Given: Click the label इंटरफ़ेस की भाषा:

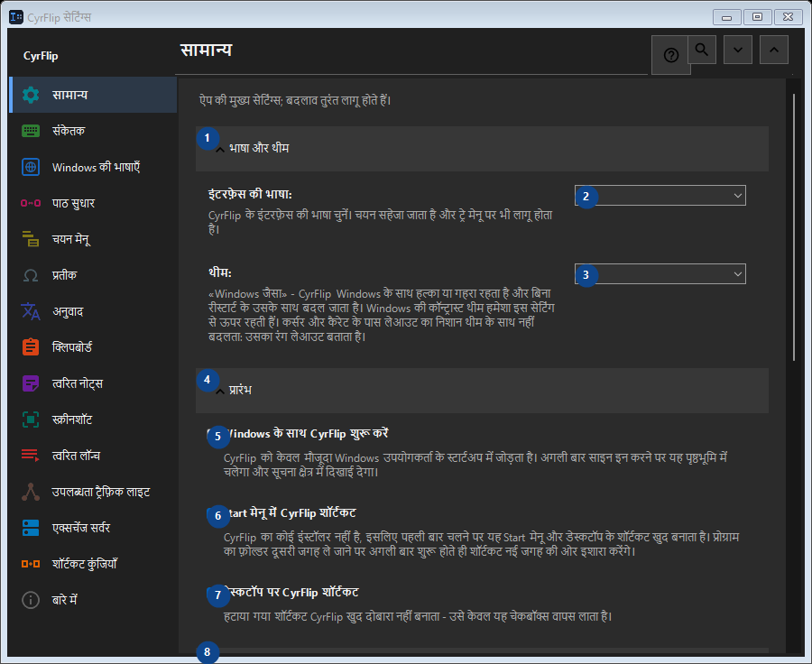Looking at the screenshot, I should point(250,194).
